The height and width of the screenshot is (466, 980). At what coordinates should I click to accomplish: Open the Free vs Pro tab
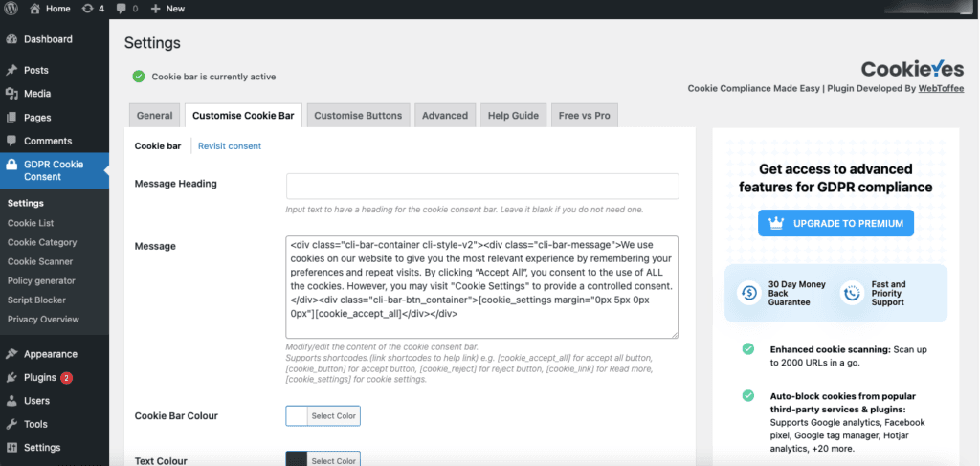pyautogui.click(x=585, y=116)
